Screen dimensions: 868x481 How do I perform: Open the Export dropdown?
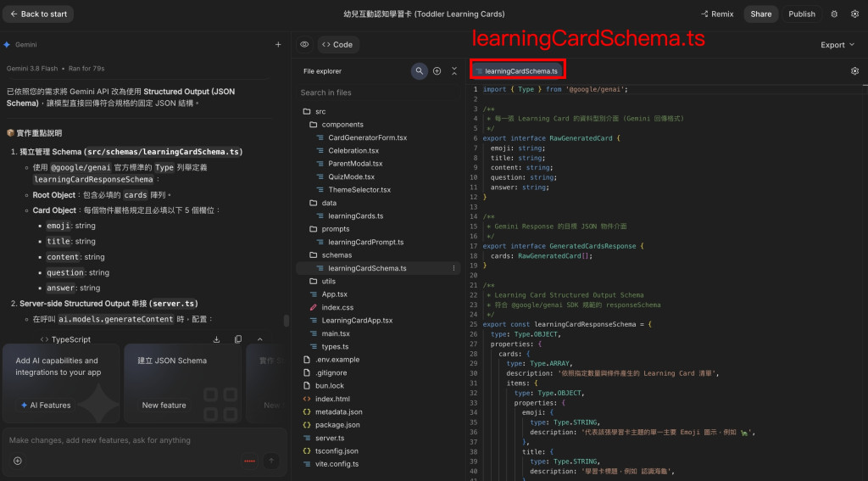click(x=837, y=45)
